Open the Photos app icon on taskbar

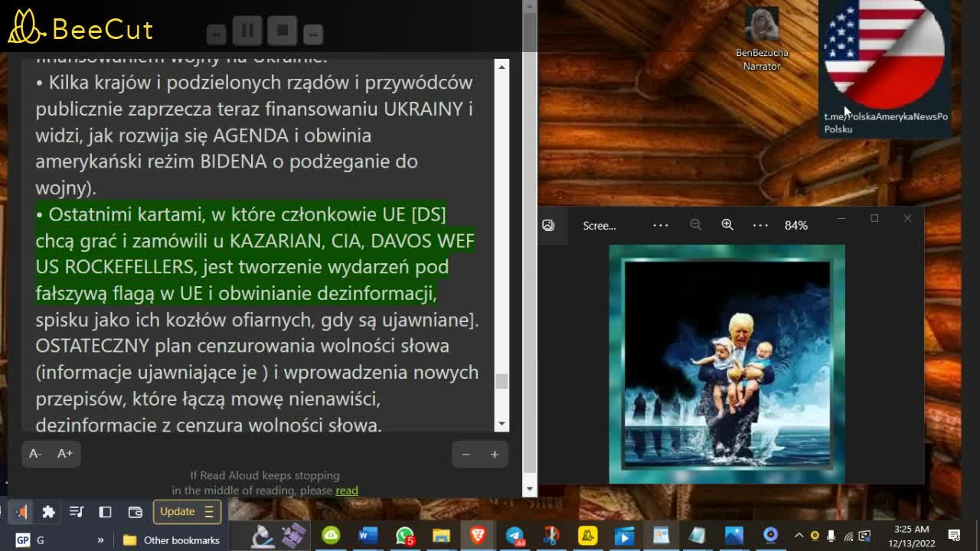point(733,536)
